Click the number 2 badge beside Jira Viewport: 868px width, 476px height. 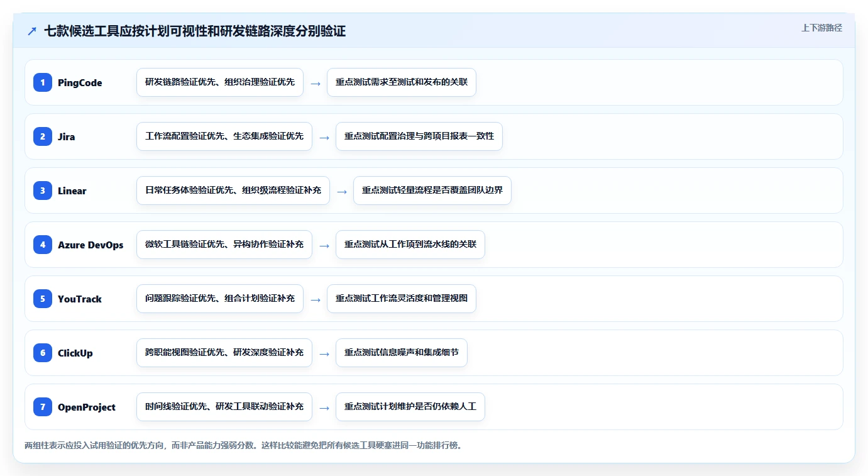[43, 136]
